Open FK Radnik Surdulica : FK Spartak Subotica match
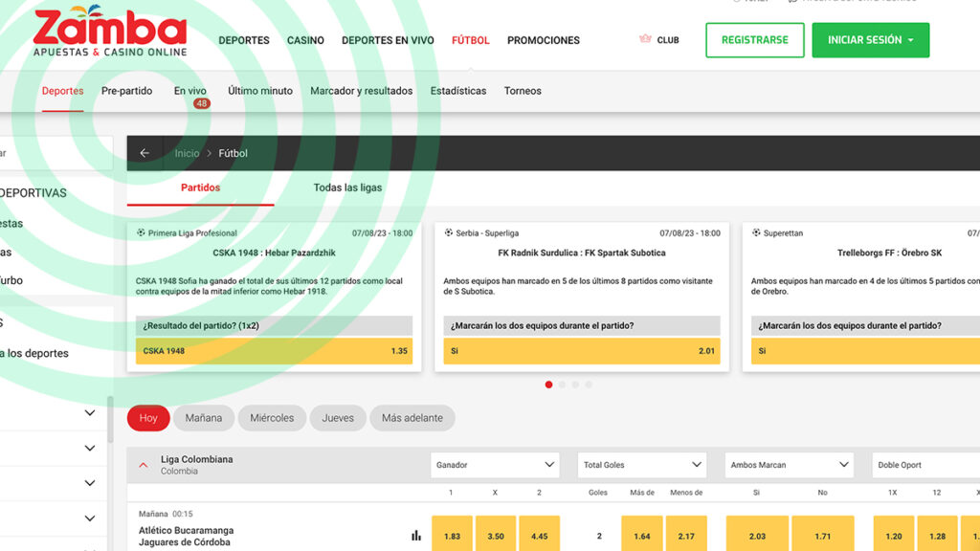Viewport: 980px width, 551px height. 582,253
